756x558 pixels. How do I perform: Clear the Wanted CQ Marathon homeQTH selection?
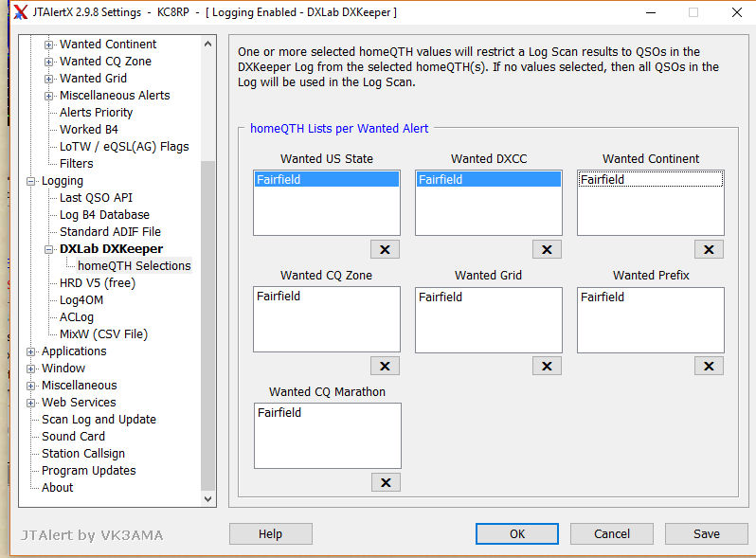pyautogui.click(x=386, y=482)
